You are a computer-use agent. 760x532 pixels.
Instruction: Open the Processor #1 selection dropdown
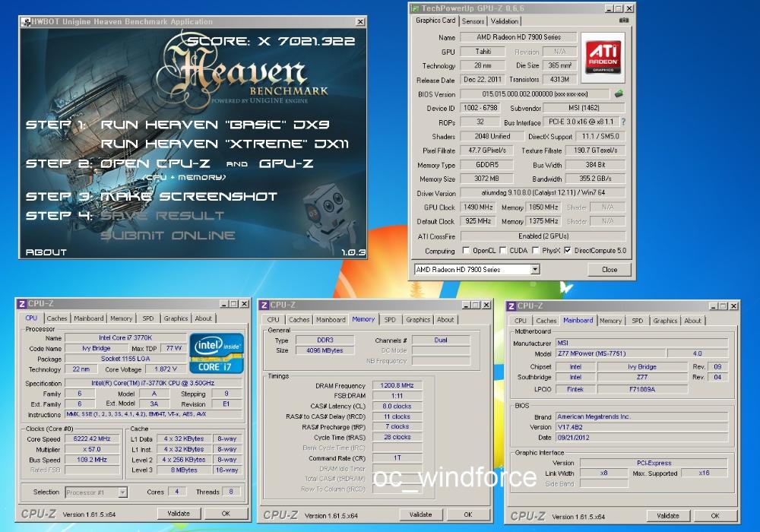[122, 492]
